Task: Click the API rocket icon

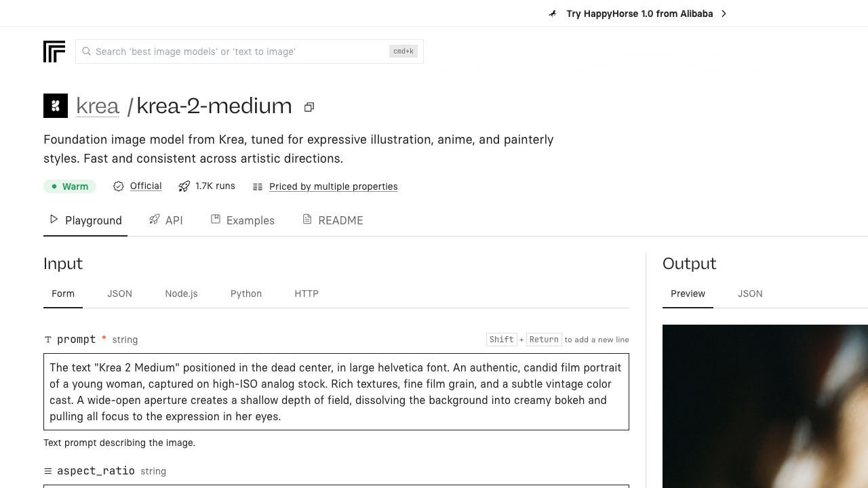Action: tap(155, 220)
